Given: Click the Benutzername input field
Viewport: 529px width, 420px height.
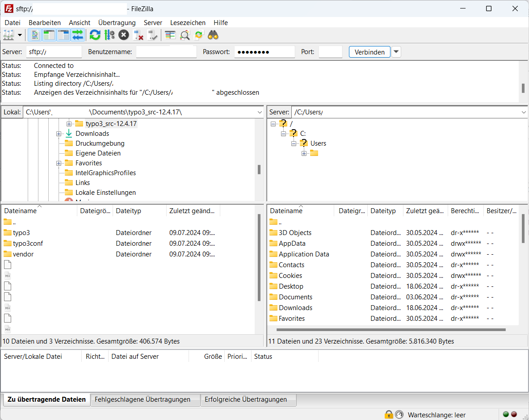Looking at the screenshot, I should (166, 52).
